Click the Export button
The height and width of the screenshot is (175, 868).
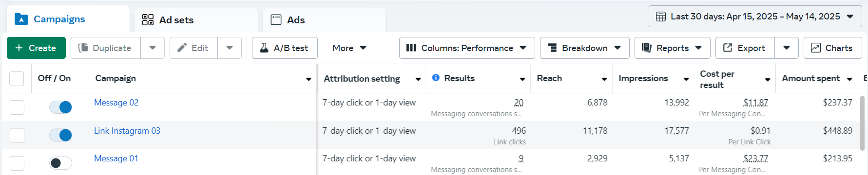coord(745,48)
